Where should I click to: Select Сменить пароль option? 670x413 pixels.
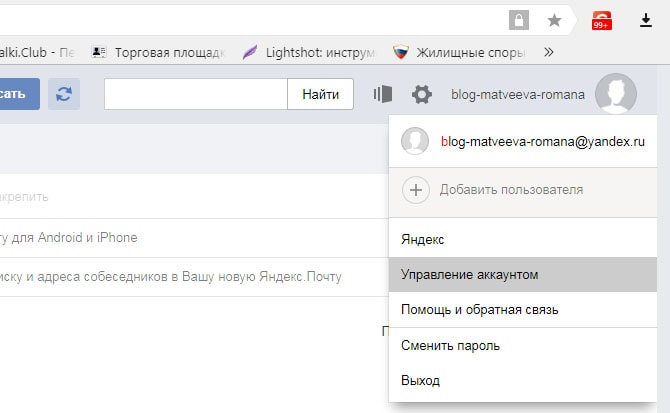click(x=523, y=346)
